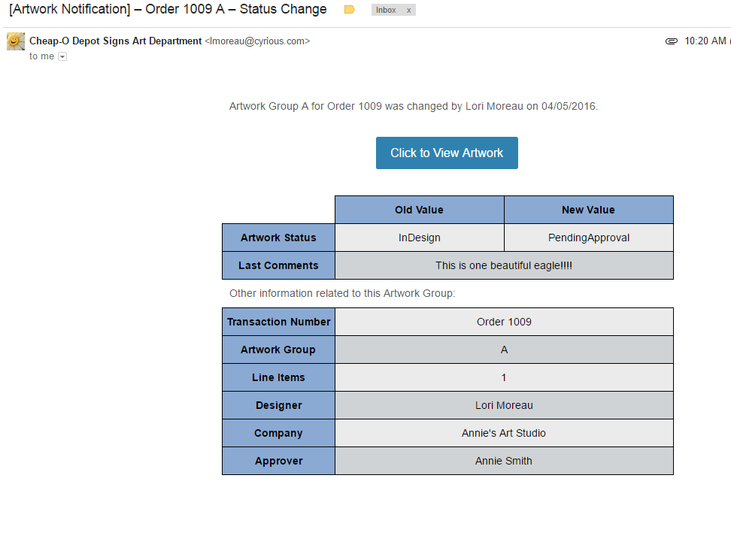
Task: Click the Artwork Group value A
Action: 504,350
